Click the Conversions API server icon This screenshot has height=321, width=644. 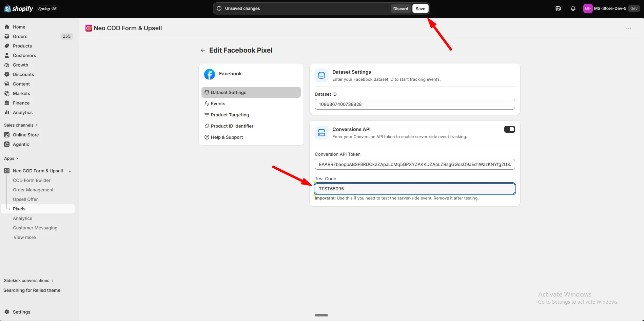[321, 133]
